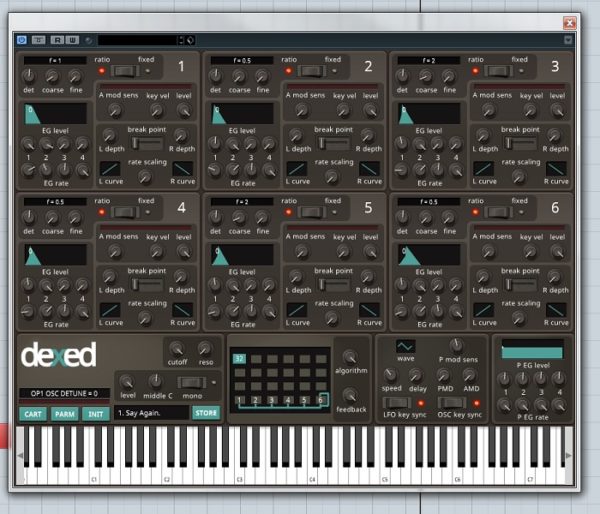Image resolution: width=600 pixels, height=514 pixels.
Task: Click operator 5 break point slider
Action: 334,285
